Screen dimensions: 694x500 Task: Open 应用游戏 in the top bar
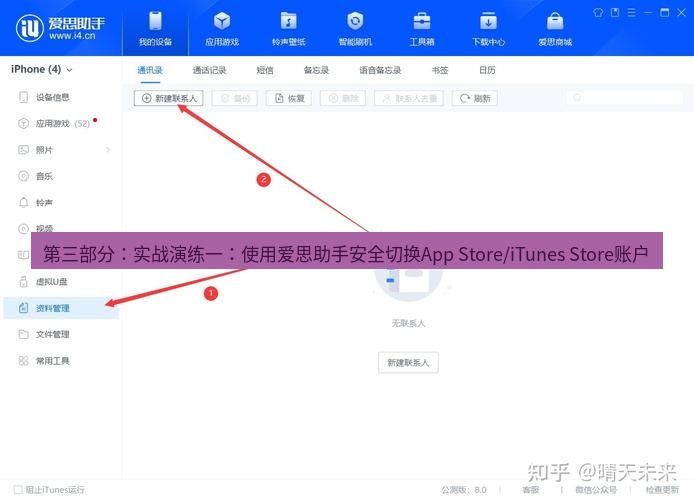point(222,28)
